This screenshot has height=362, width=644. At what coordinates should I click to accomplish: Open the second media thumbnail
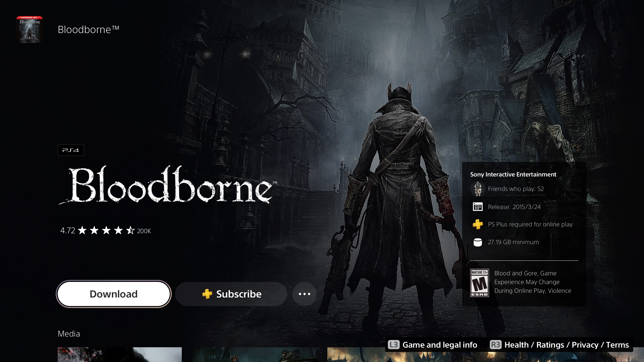click(x=255, y=354)
